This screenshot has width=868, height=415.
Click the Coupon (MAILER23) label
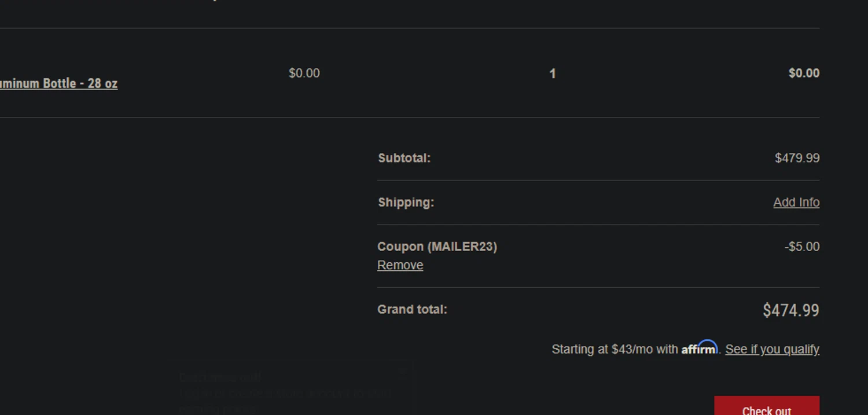[x=437, y=247]
